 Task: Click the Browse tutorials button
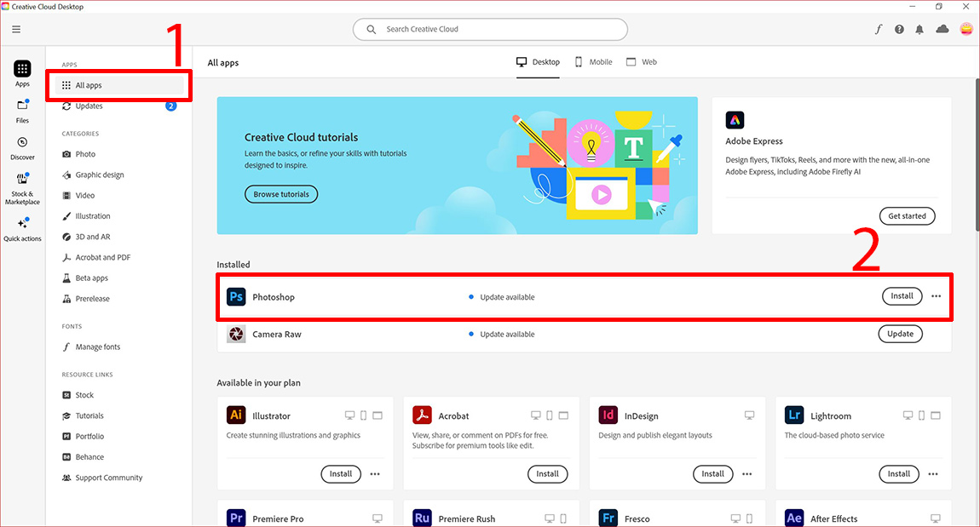click(x=281, y=194)
